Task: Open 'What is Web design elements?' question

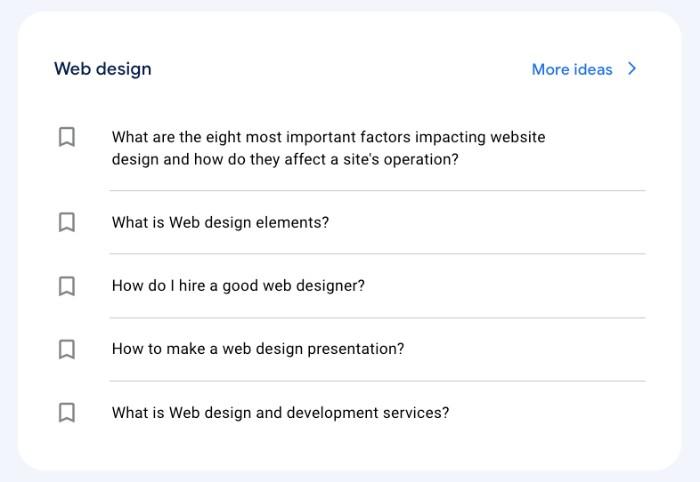Action: [220, 222]
